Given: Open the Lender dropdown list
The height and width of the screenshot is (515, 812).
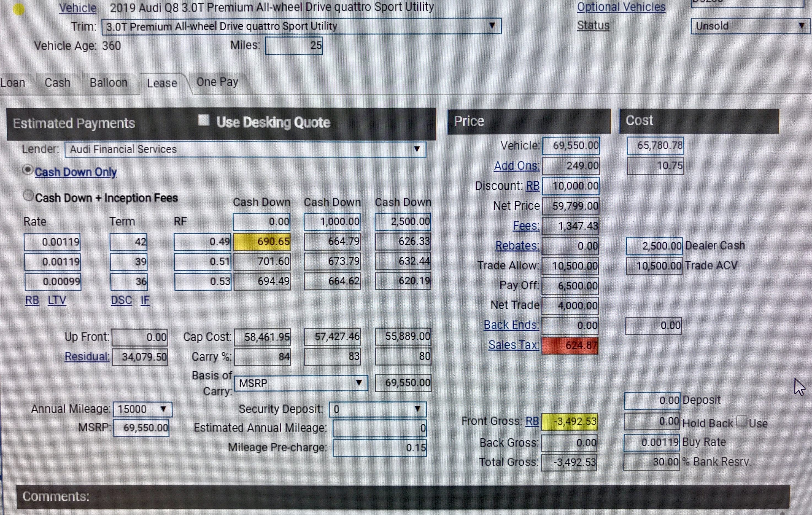Looking at the screenshot, I should tap(417, 149).
